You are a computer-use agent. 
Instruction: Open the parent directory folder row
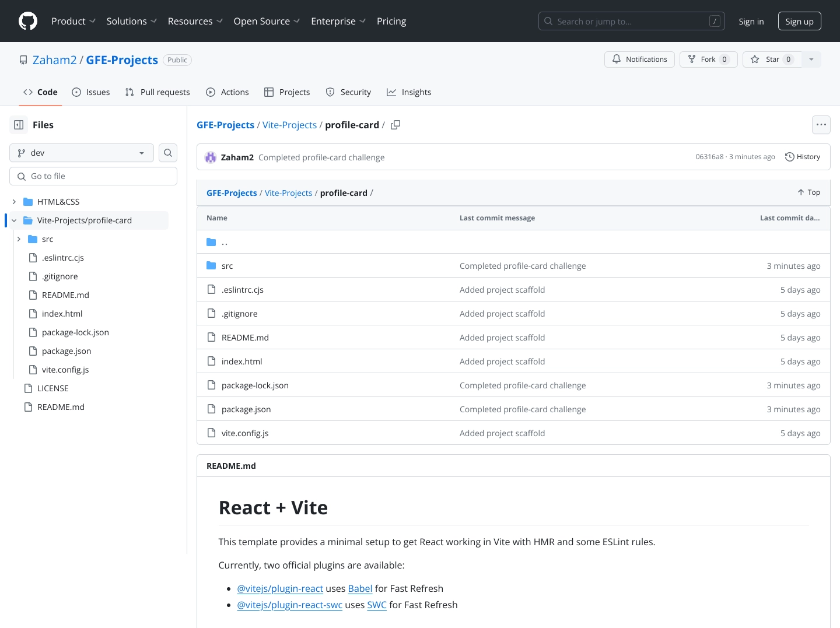(x=513, y=242)
